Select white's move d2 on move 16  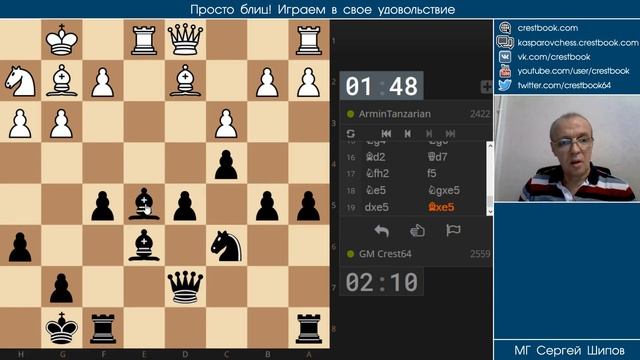[376, 157]
